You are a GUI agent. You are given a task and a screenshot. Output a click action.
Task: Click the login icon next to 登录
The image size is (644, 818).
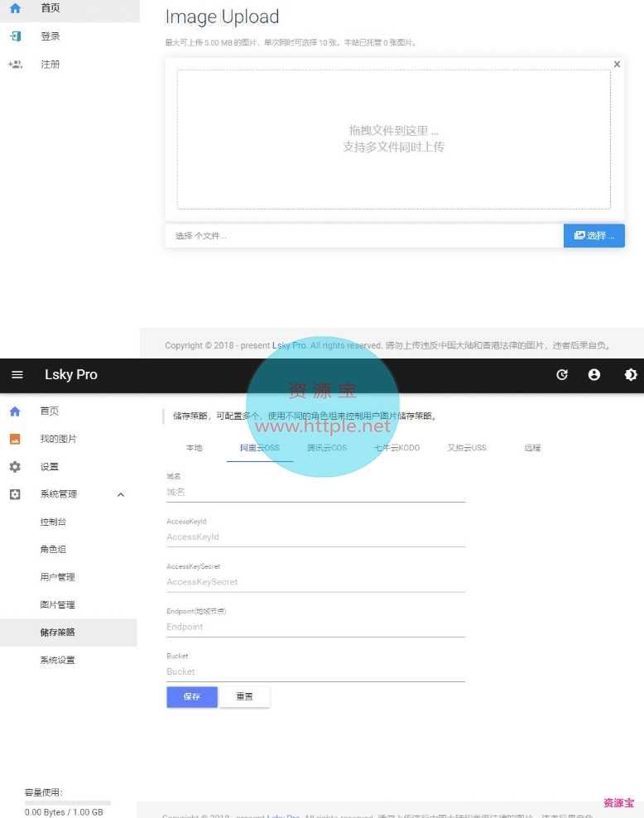point(16,36)
